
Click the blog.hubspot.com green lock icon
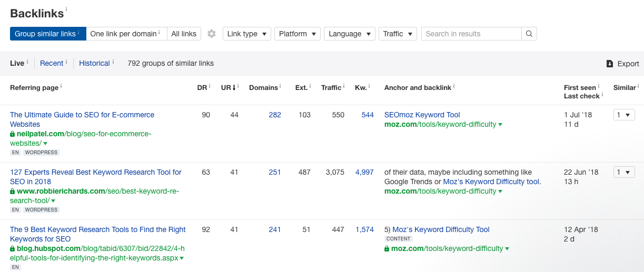coord(13,249)
